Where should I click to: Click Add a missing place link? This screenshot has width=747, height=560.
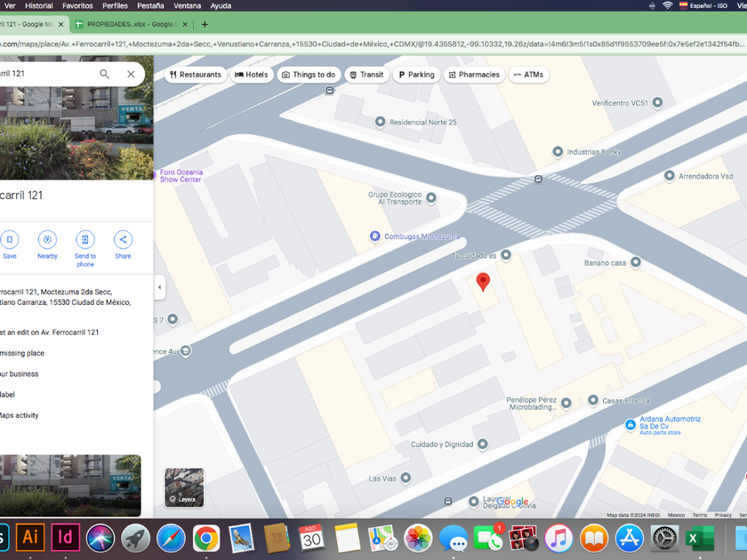point(22,353)
